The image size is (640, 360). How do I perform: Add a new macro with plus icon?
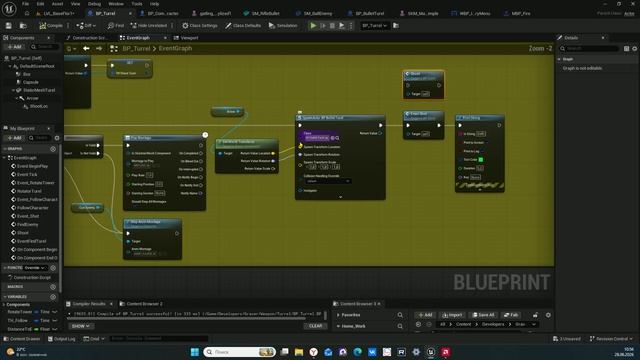(53, 287)
